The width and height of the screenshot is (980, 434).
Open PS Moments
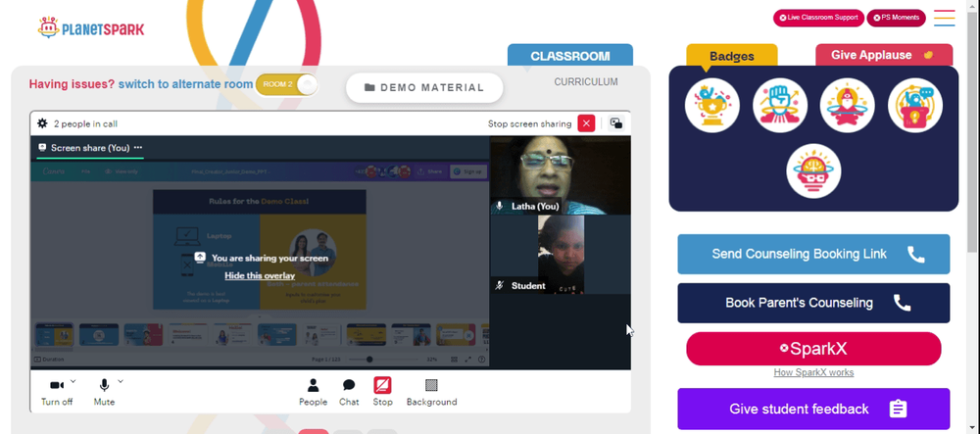(x=896, y=18)
